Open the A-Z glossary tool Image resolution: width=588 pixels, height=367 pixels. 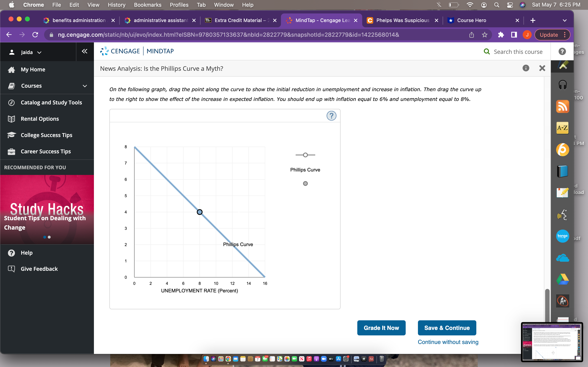(x=562, y=128)
